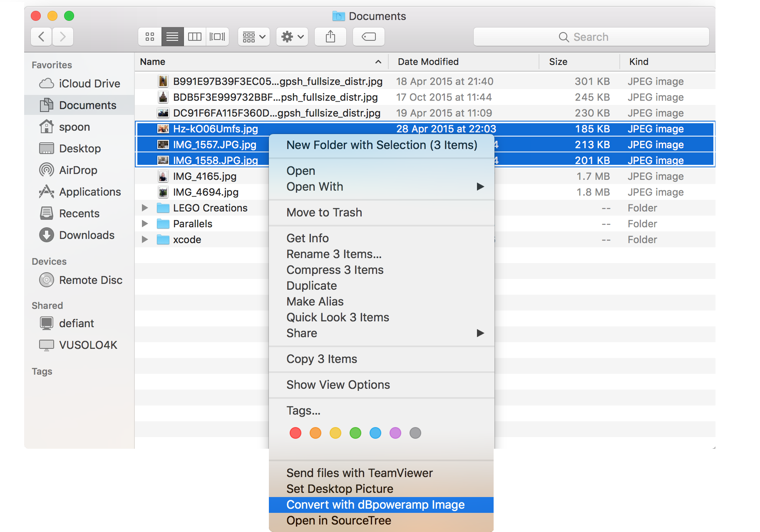Expand the Parallels folder triangle
Screen dimensions: 760x532
tap(145, 224)
